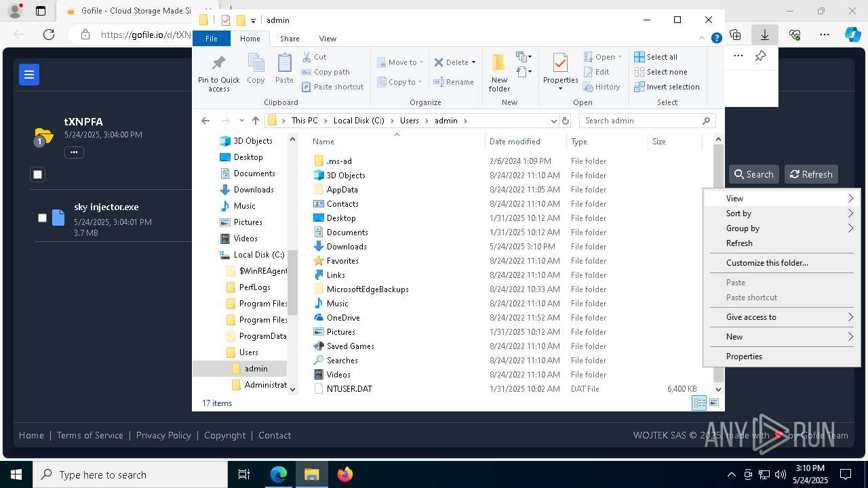Launch Edge from the taskbar
This screenshot has width=868, height=488.
click(279, 474)
